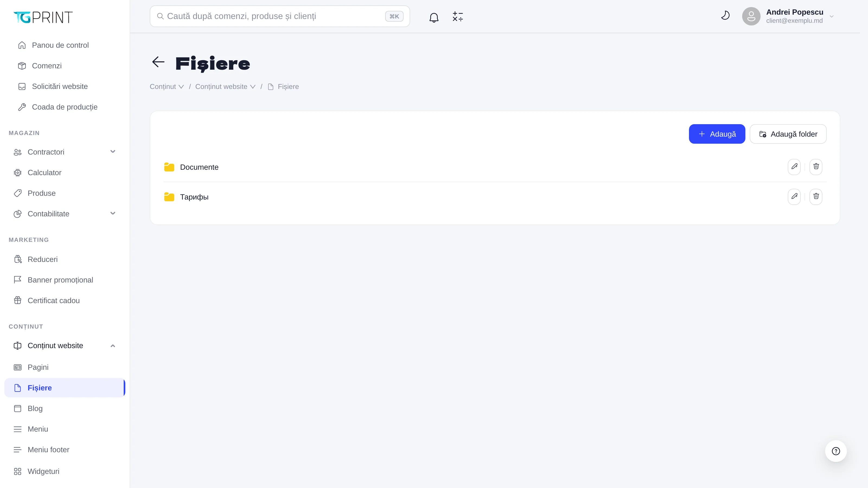Click the back arrow next to Fișiere
868x488 pixels.
pos(158,62)
